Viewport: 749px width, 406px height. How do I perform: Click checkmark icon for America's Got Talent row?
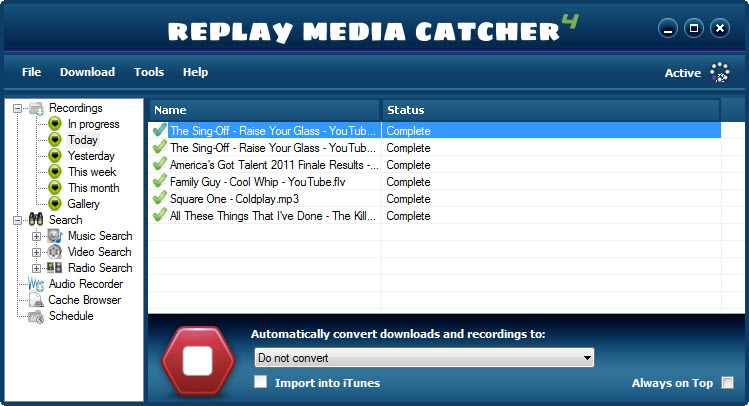point(160,164)
